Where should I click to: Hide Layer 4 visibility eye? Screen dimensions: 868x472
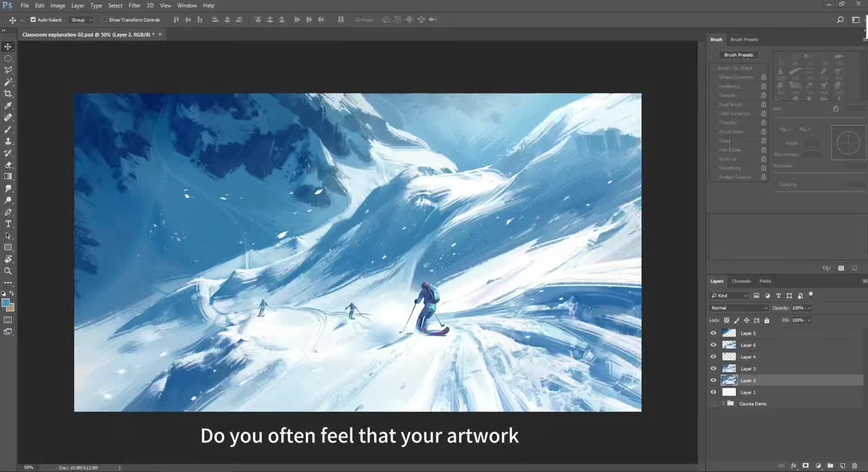coord(713,357)
